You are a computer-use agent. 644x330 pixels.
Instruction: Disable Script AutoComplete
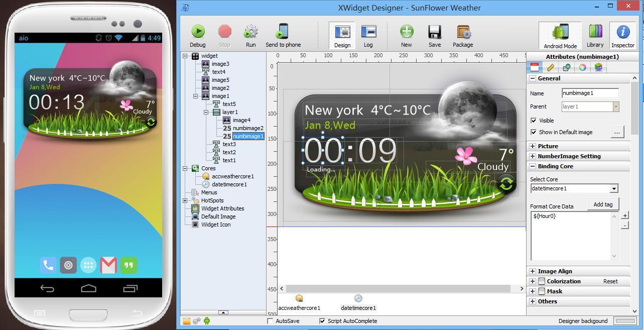coord(323,321)
